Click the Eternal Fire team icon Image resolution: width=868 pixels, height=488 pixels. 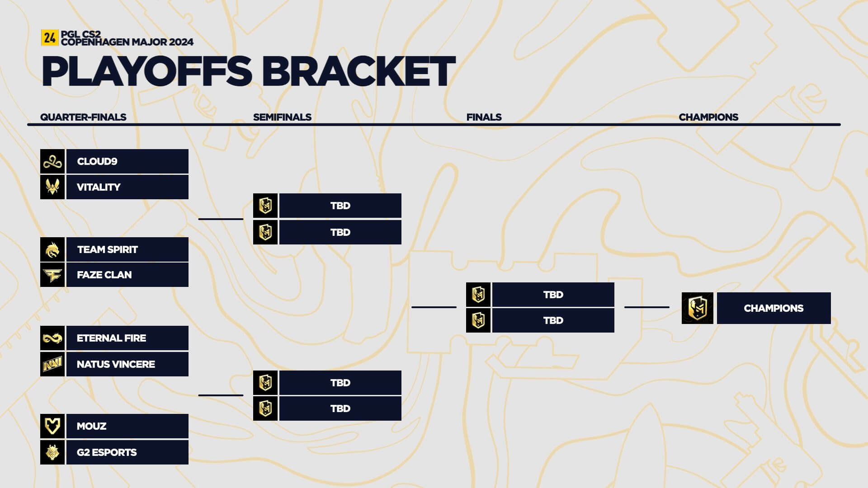click(52, 338)
